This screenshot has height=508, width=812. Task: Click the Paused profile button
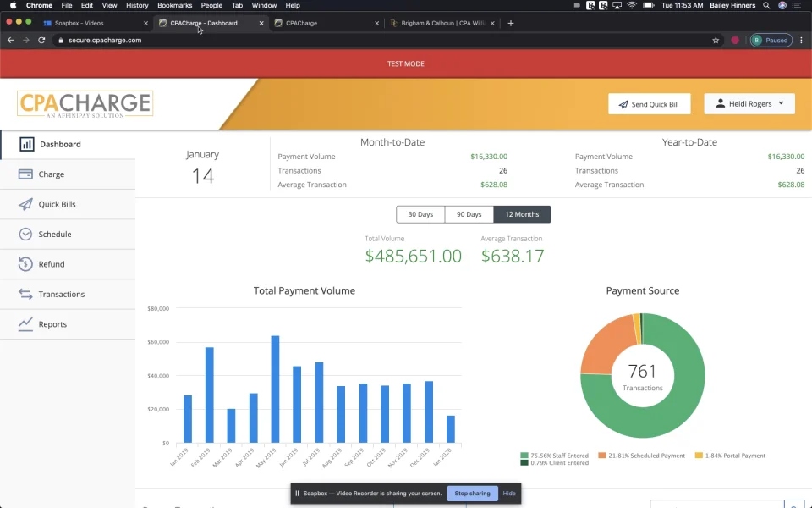771,40
